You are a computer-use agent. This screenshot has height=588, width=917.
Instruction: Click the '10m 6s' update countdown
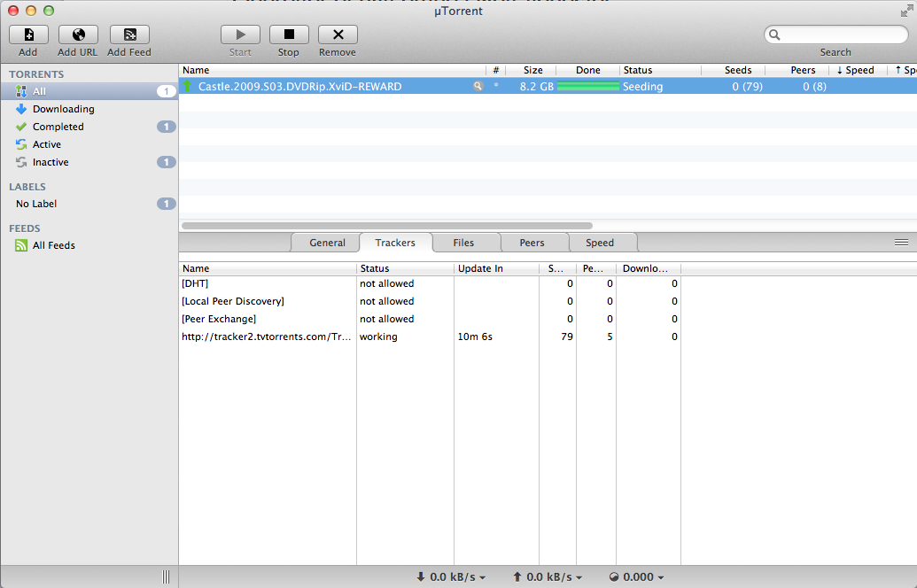pos(475,337)
